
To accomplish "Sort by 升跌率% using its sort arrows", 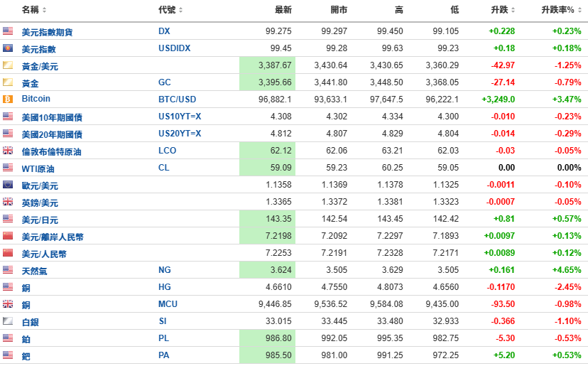I will pos(579,10).
